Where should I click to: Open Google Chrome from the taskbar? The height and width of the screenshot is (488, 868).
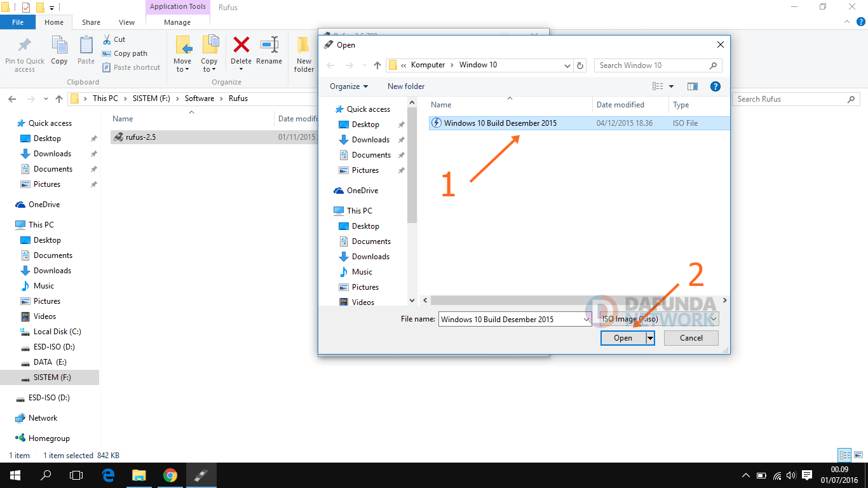(170, 475)
